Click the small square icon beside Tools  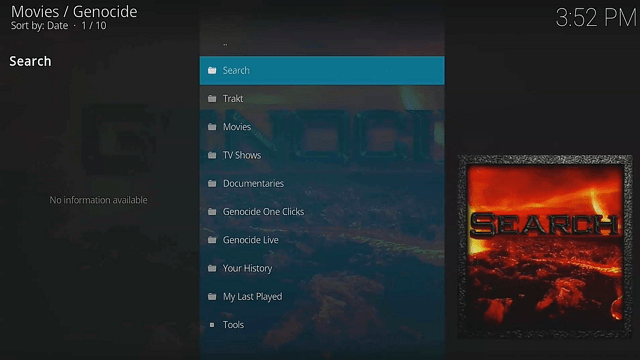[x=212, y=325]
